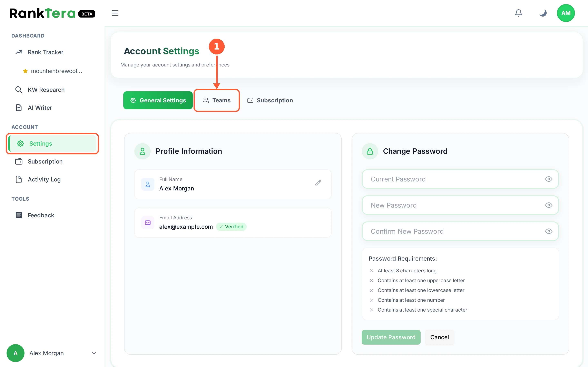Open the notifications bell
The width and height of the screenshot is (588, 367).
(x=518, y=13)
